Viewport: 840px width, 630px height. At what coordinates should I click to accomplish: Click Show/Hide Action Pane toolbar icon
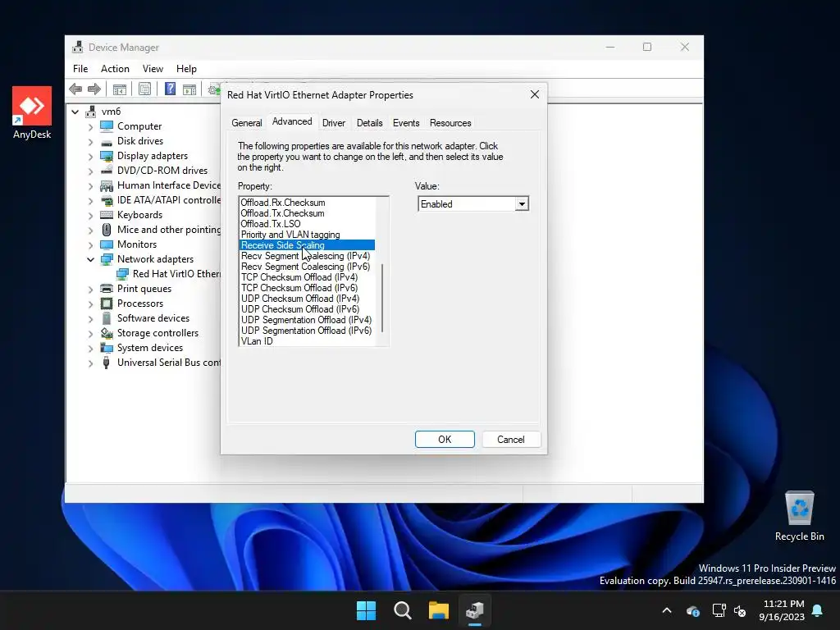tap(189, 89)
